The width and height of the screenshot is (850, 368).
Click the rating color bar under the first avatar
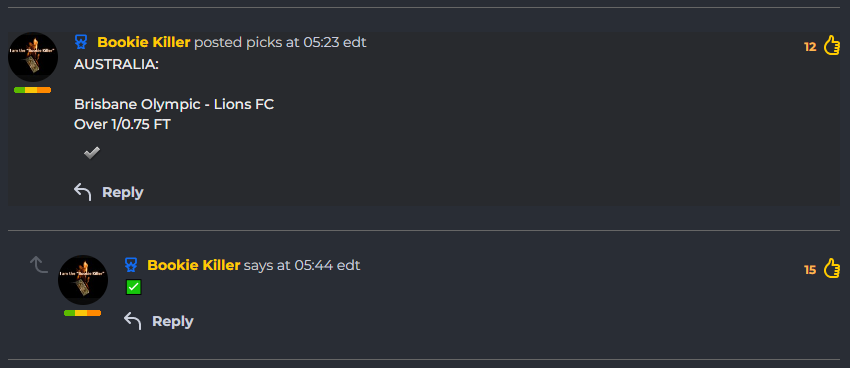tap(33, 90)
